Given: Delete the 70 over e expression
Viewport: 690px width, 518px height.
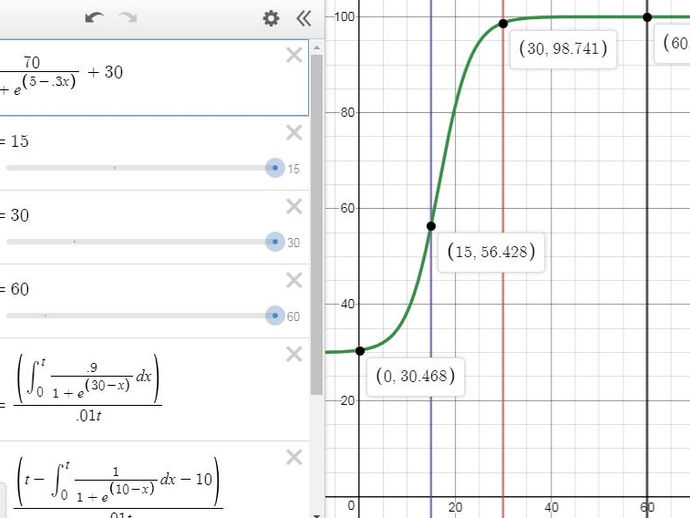Looking at the screenshot, I should pyautogui.click(x=294, y=55).
